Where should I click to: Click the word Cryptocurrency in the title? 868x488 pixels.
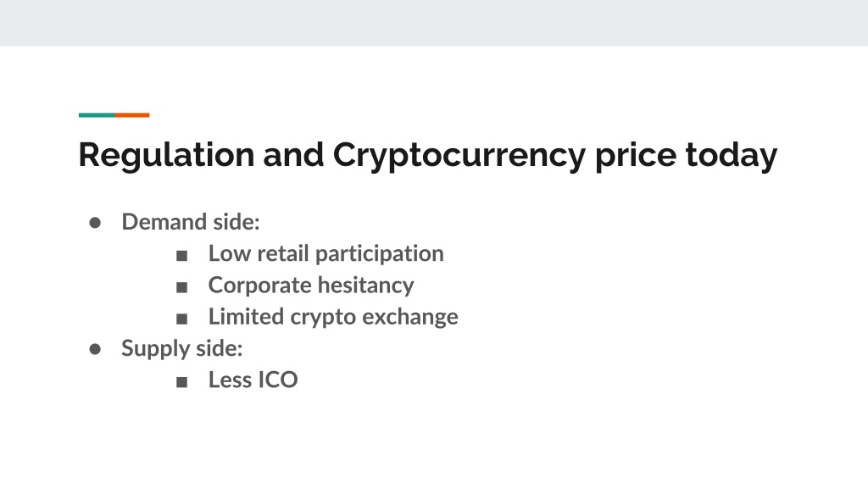tap(459, 155)
